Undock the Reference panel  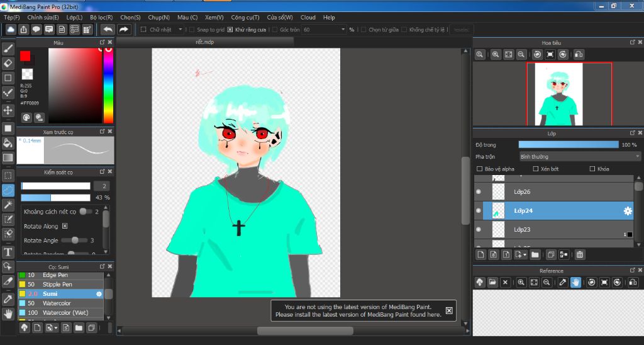[x=633, y=270]
